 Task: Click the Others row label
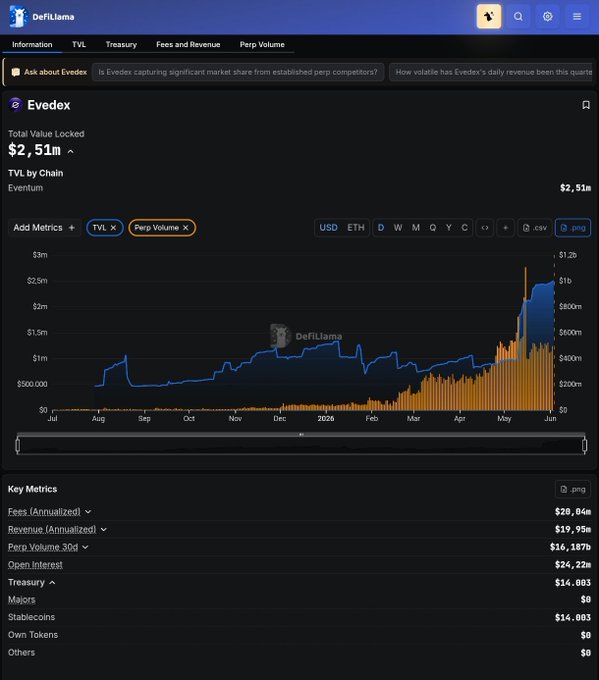point(21,653)
